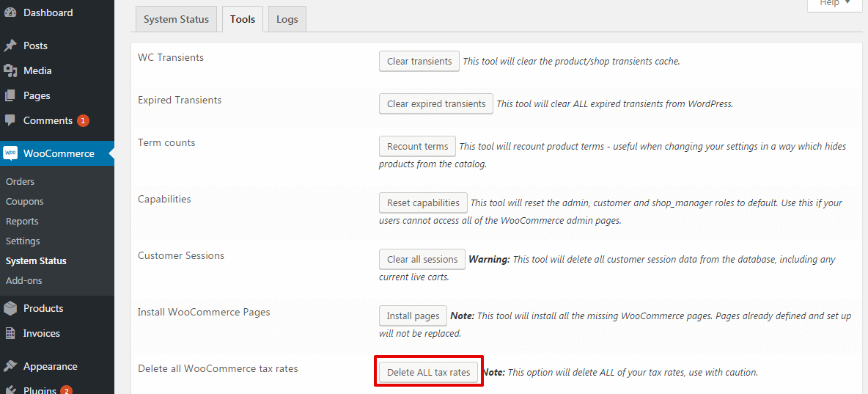Click the Invoices sheet icon

10,334
